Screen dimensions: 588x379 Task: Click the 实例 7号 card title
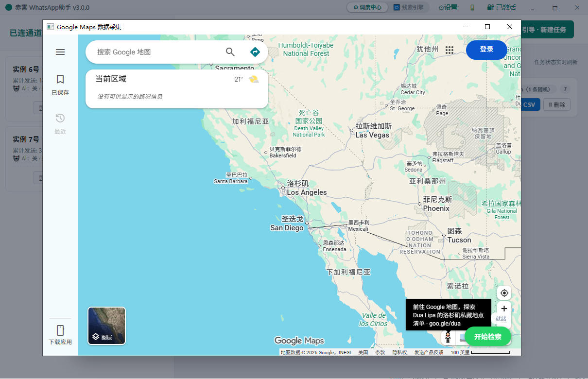pyautogui.click(x=26, y=139)
